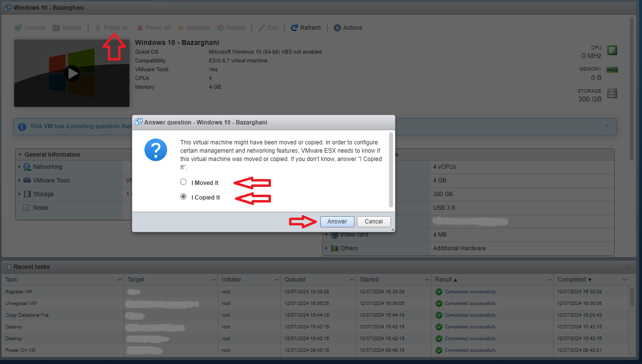
Task: Click the Restart toolbar button
Action: coord(231,28)
